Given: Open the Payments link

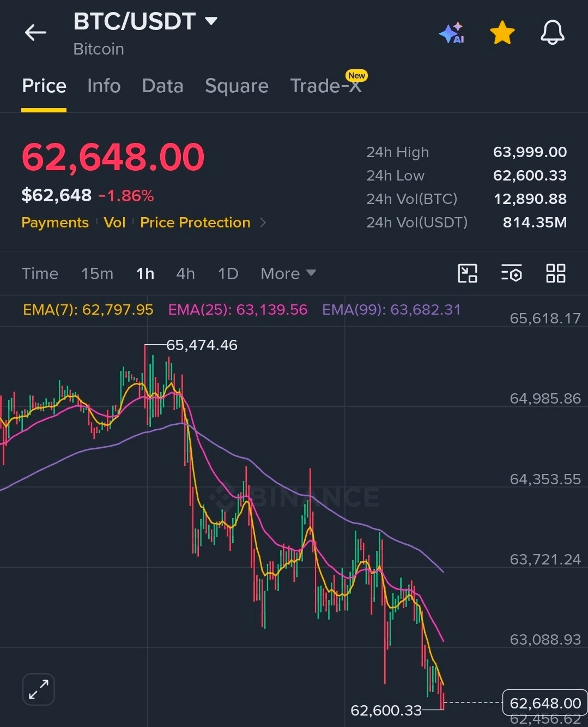Looking at the screenshot, I should click(55, 223).
